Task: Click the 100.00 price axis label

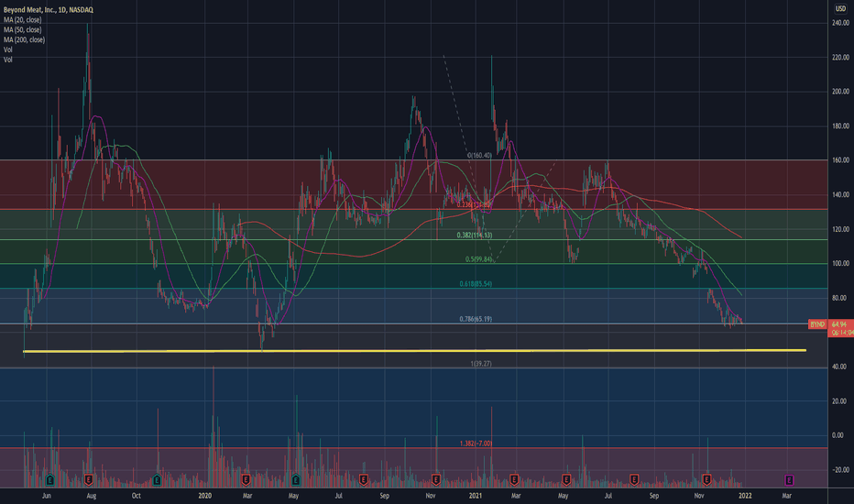Action: (x=840, y=263)
